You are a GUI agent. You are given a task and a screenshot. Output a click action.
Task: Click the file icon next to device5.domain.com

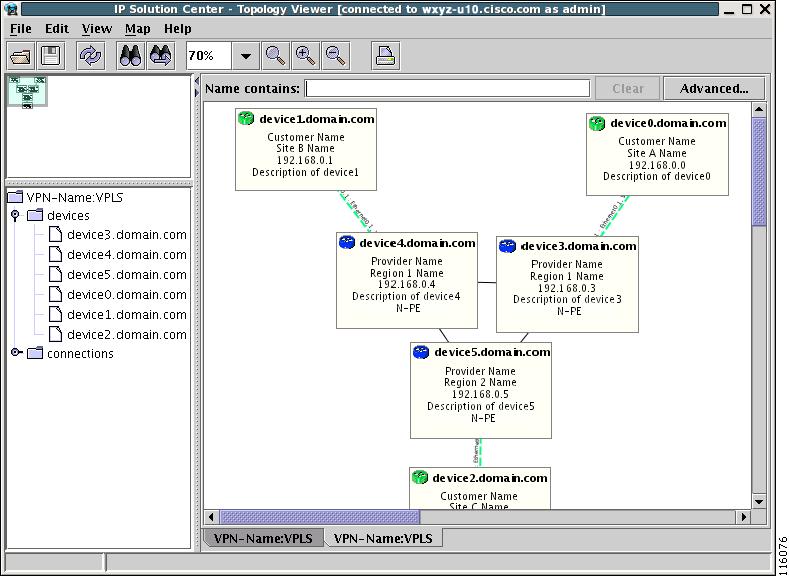click(55, 274)
